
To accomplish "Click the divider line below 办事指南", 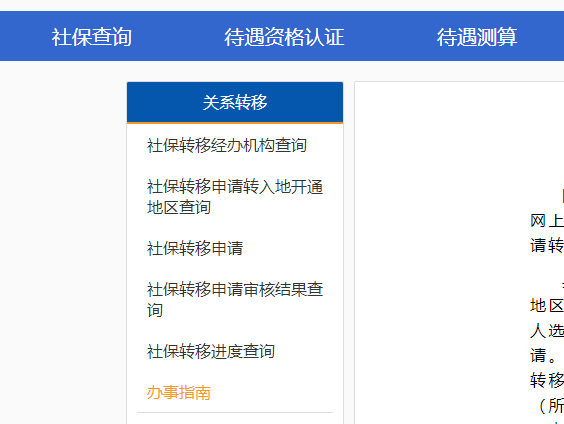I will (x=235, y=412).
